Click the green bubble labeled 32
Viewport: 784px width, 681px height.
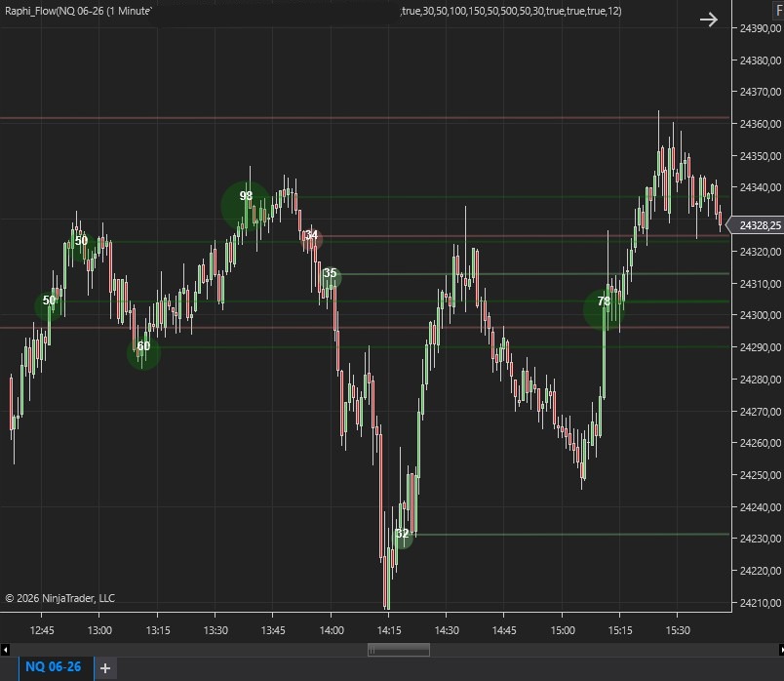click(x=402, y=535)
